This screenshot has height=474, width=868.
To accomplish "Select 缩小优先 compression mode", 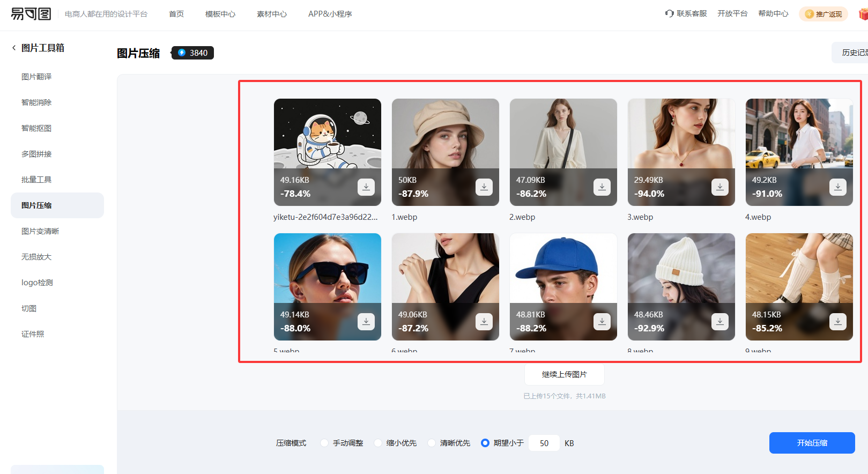I will coord(378,443).
